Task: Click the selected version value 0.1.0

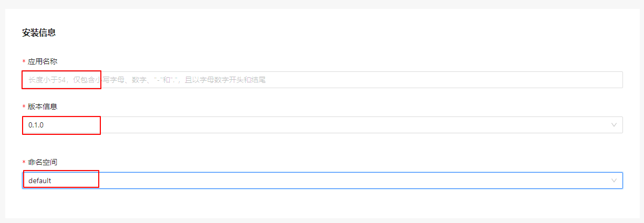Action: (36, 125)
